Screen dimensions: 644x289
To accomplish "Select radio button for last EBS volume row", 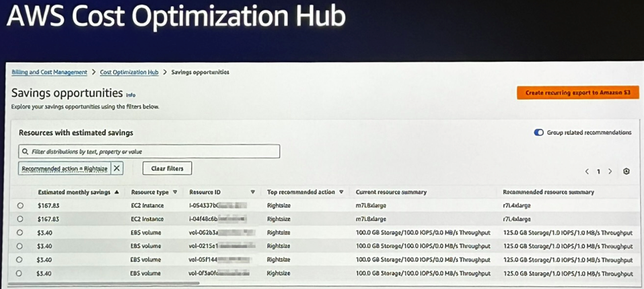I will [x=20, y=274].
